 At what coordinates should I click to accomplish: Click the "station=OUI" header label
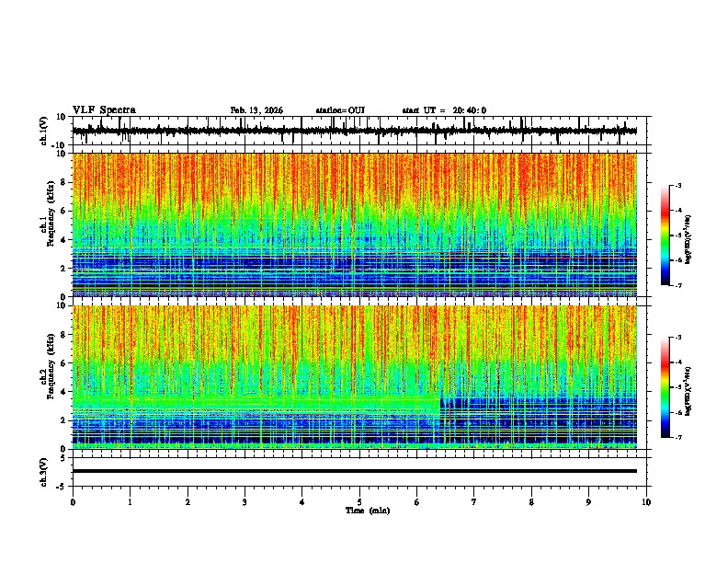pos(340,110)
